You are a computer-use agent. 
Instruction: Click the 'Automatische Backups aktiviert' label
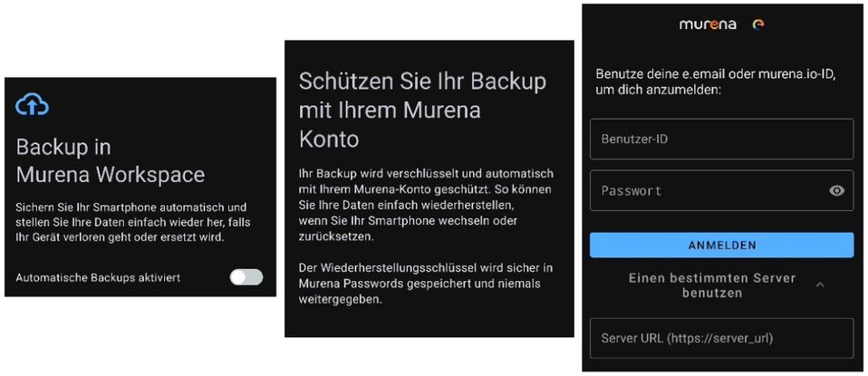coord(98,277)
